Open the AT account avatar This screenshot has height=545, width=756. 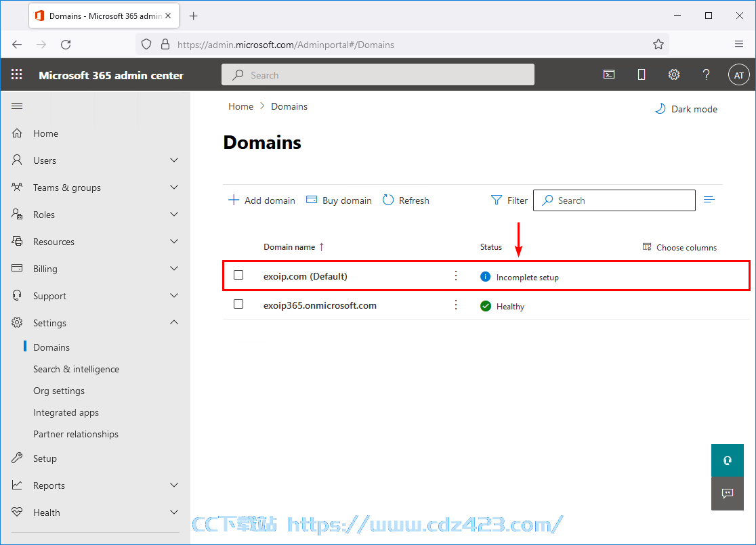pyautogui.click(x=738, y=75)
